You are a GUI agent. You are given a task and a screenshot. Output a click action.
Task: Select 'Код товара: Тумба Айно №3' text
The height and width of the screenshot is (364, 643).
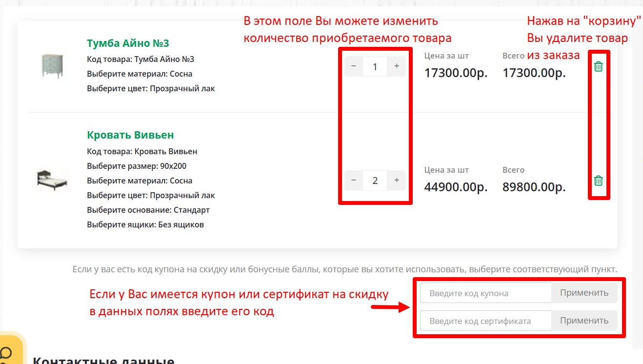click(141, 59)
